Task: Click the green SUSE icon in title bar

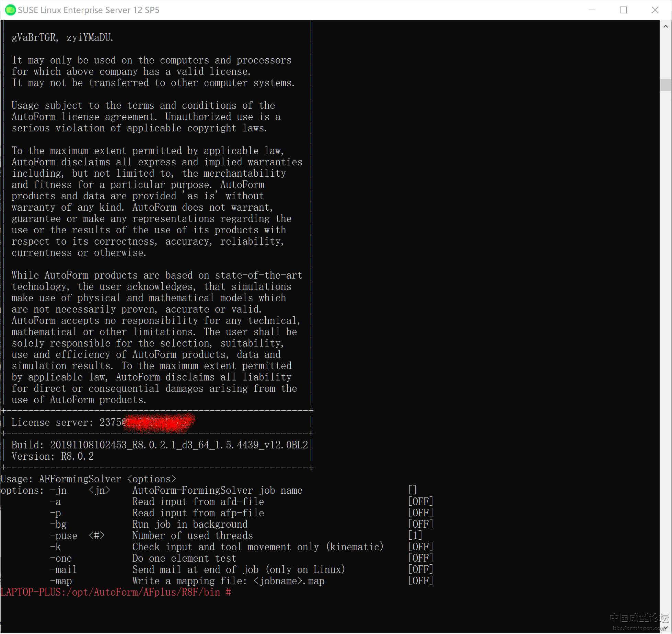Action: (10, 10)
